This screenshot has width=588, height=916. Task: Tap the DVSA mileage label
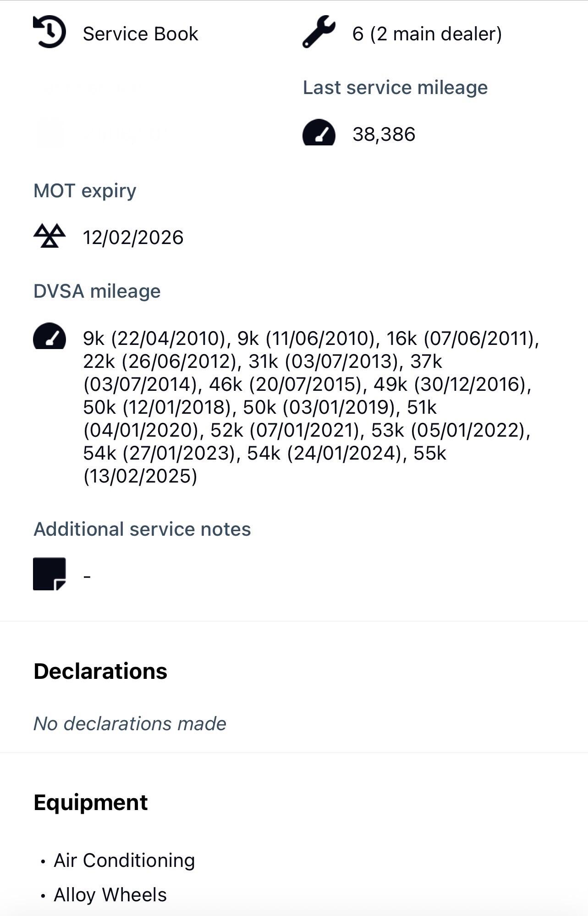[97, 291]
